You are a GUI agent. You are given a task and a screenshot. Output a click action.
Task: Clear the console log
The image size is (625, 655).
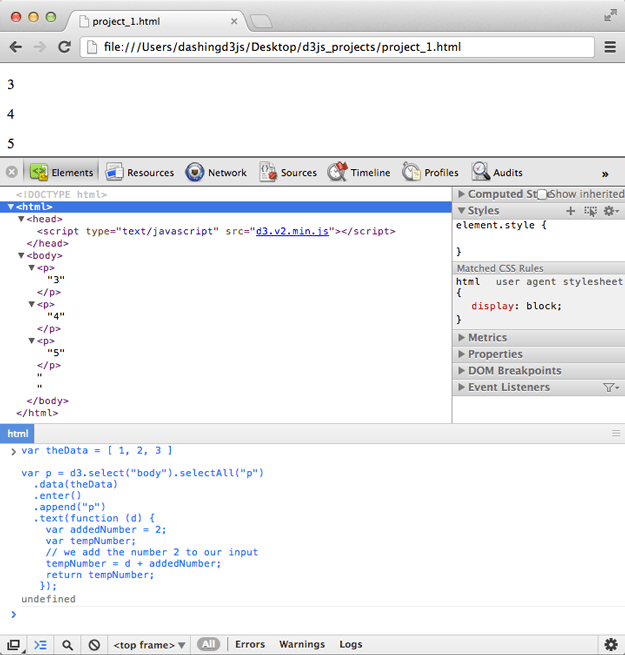[x=94, y=645]
